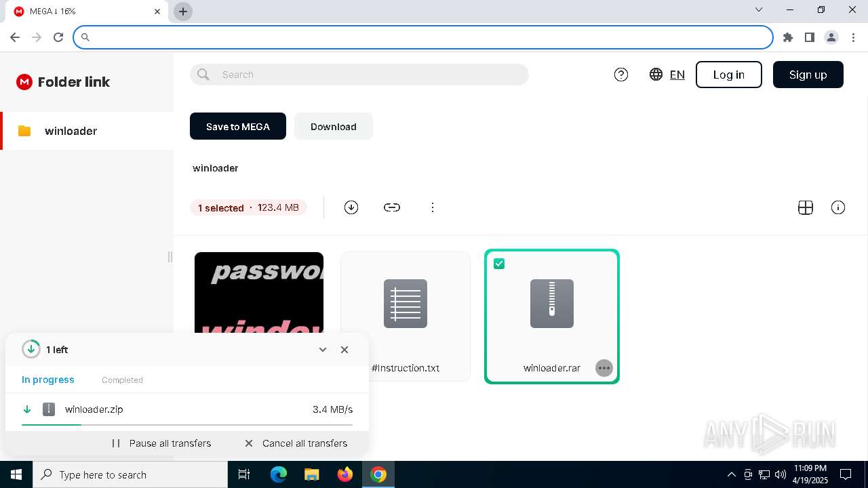Open a new tab with the plus button
Screen dimensions: 868x488
pyautogui.click(x=183, y=12)
